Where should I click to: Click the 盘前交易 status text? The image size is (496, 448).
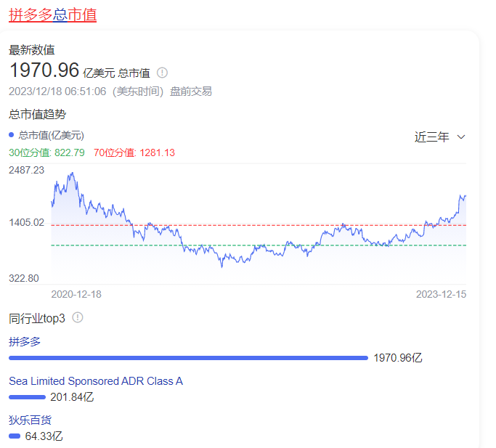click(x=191, y=91)
